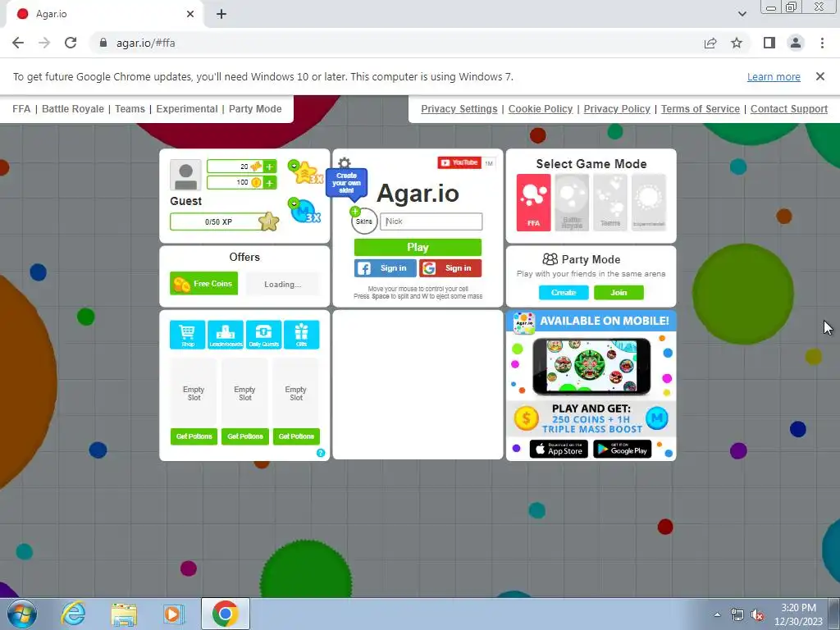
Task: Open the Windows Start menu
Action: tap(21, 614)
